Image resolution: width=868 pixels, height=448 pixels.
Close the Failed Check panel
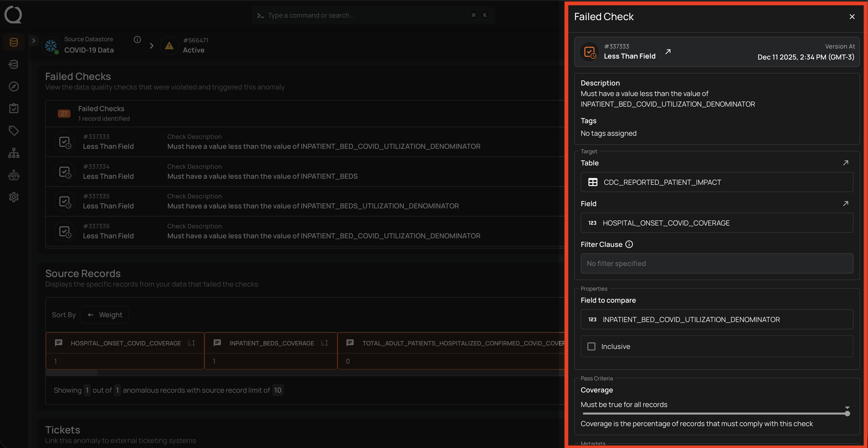click(x=852, y=17)
